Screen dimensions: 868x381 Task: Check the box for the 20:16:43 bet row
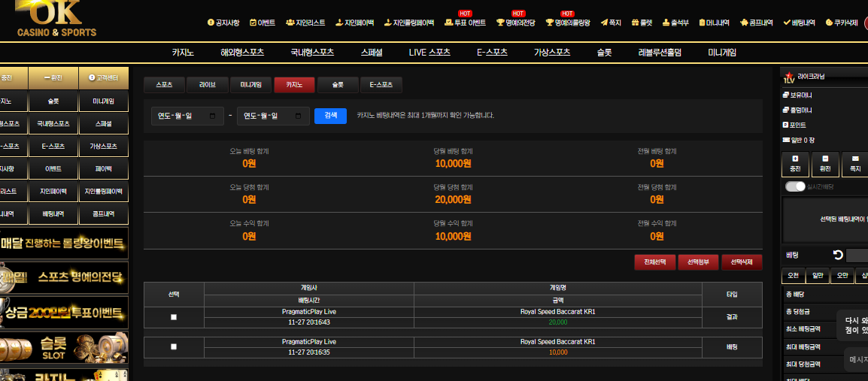pyautogui.click(x=174, y=317)
